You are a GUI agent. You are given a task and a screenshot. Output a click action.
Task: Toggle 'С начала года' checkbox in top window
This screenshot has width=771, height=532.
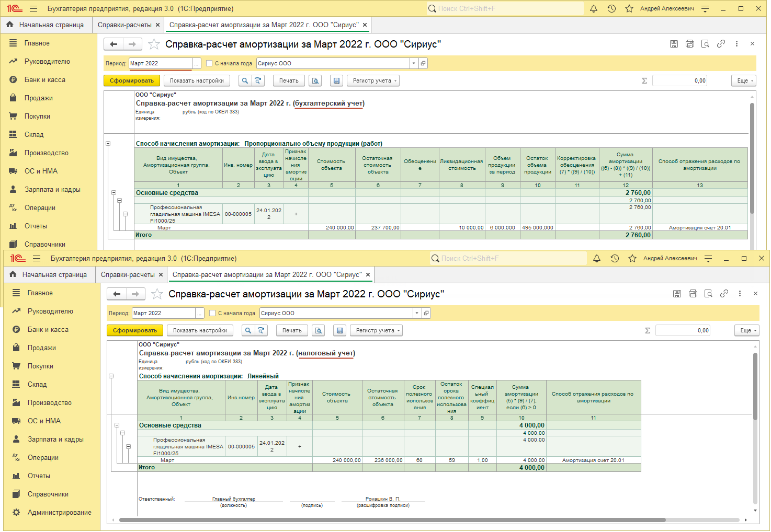pos(209,63)
